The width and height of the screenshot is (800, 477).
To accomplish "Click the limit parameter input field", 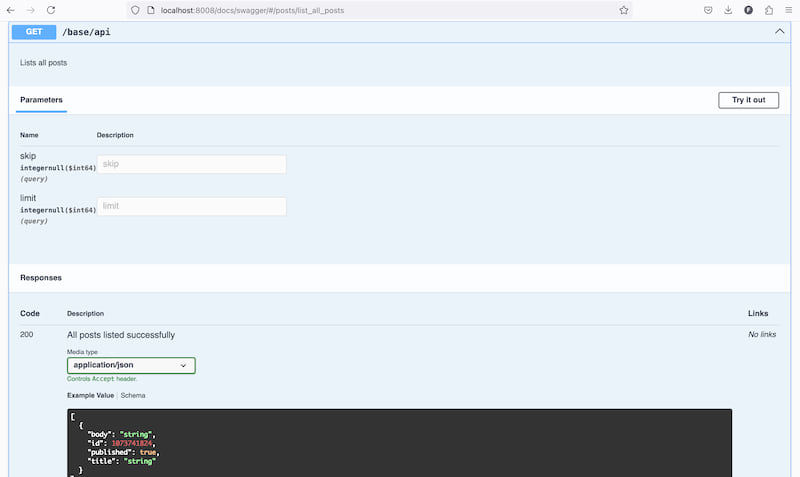I will [191, 206].
